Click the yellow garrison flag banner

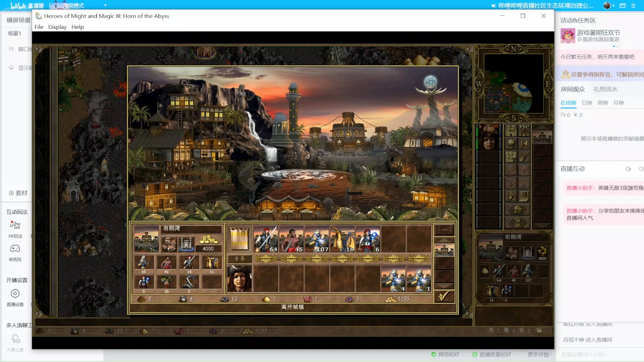click(x=239, y=239)
